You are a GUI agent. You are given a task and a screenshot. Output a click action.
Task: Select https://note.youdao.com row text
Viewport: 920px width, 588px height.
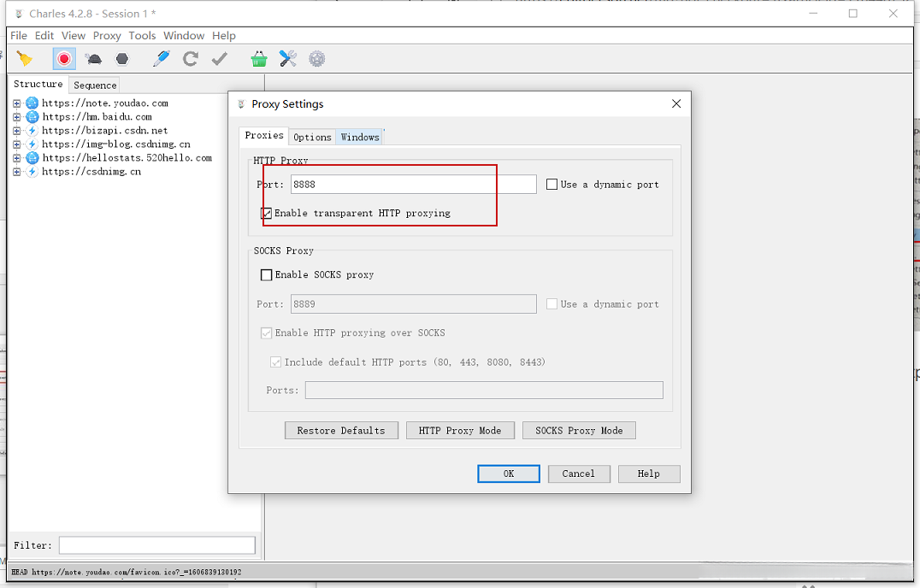tap(105, 103)
